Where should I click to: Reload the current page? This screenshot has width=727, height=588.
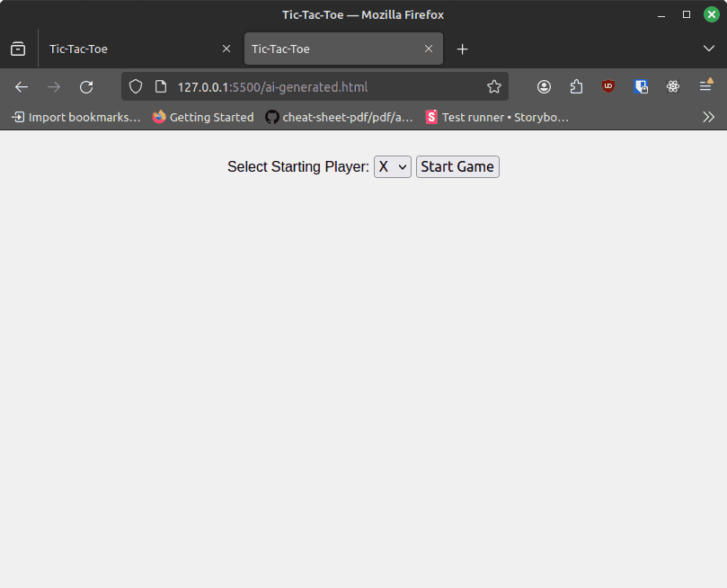(x=86, y=87)
